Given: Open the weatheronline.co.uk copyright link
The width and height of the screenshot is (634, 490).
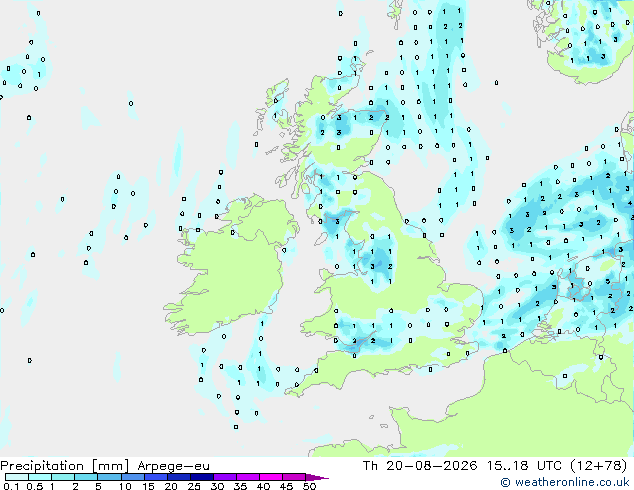Looking at the screenshot, I should [565, 482].
